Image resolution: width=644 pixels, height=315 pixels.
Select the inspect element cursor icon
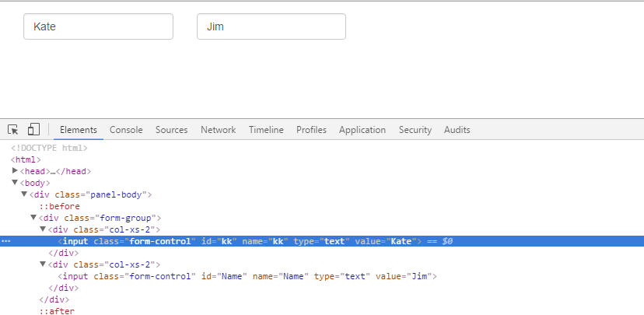click(x=13, y=130)
